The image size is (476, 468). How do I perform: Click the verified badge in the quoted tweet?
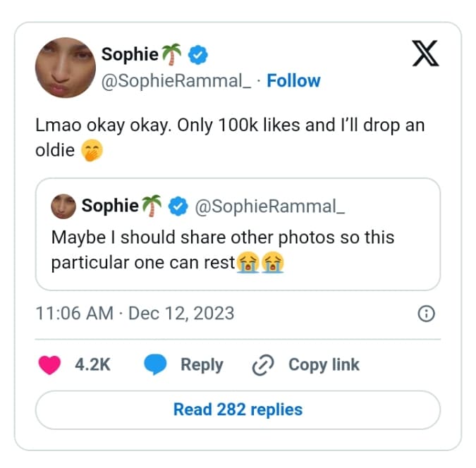tap(180, 206)
